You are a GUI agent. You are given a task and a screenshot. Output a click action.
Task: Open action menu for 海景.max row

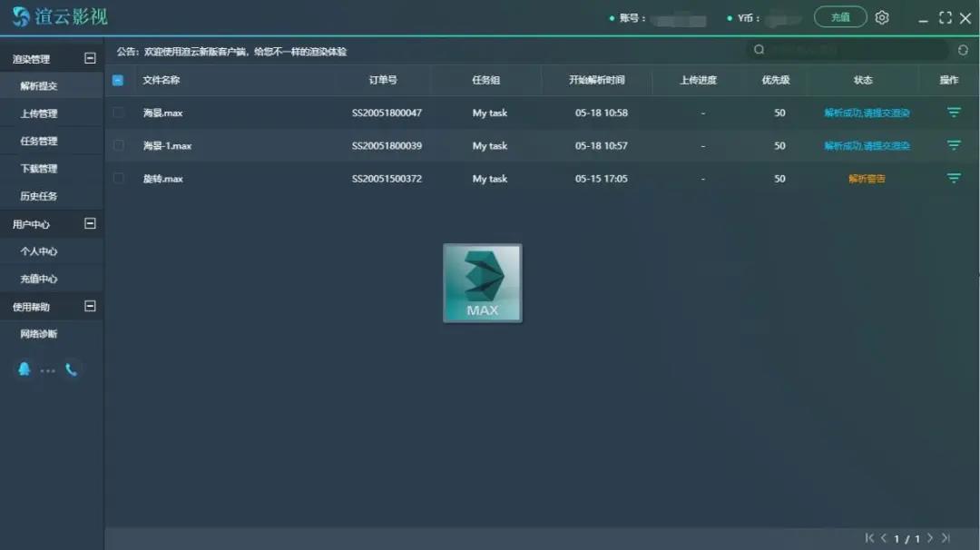954,113
